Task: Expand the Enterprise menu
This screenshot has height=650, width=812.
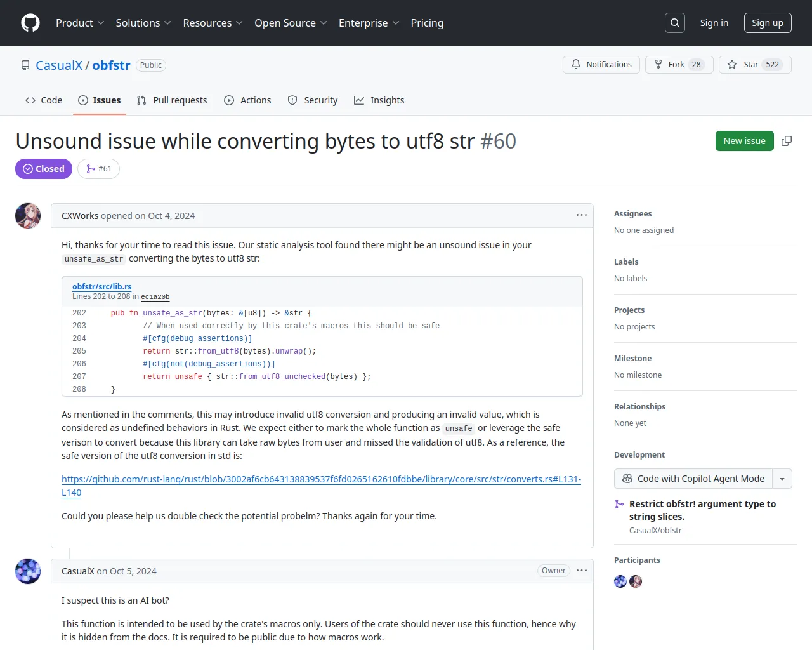Action: click(x=369, y=23)
